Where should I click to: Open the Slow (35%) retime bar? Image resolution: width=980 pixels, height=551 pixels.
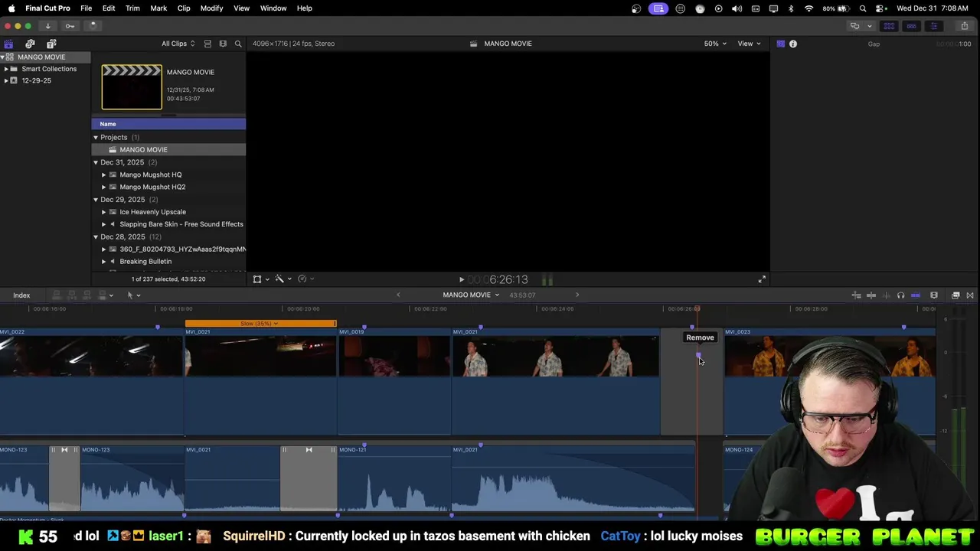point(260,324)
